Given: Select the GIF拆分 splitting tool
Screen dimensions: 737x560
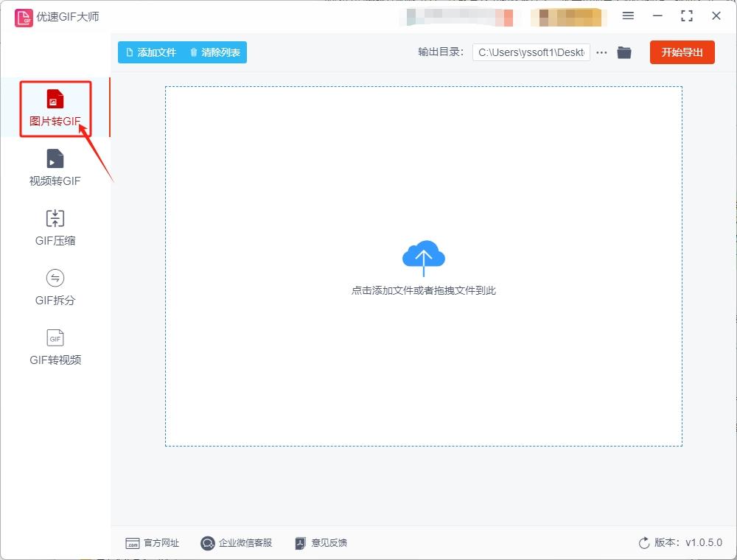Looking at the screenshot, I should click(55, 287).
